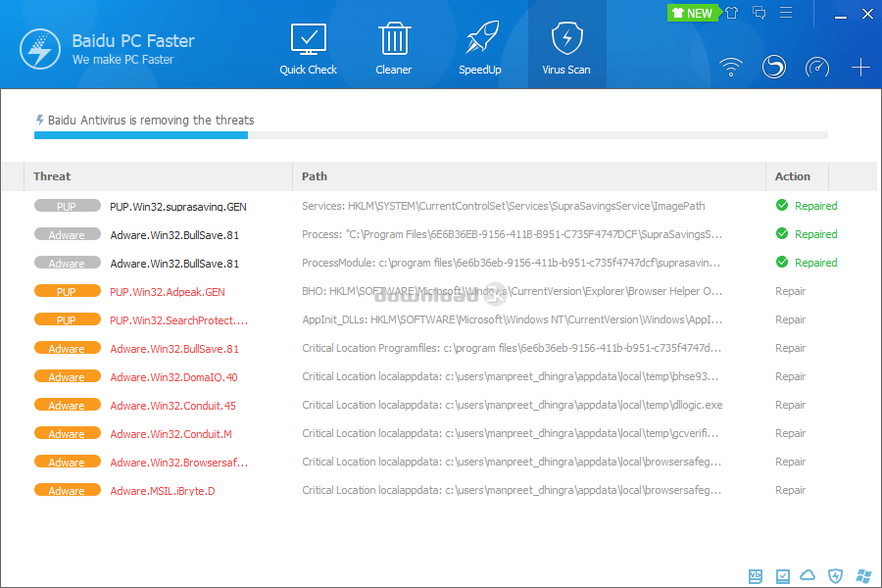The image size is (882, 588).
Task: Switch to the SpeedUp tab
Action: click(x=480, y=49)
